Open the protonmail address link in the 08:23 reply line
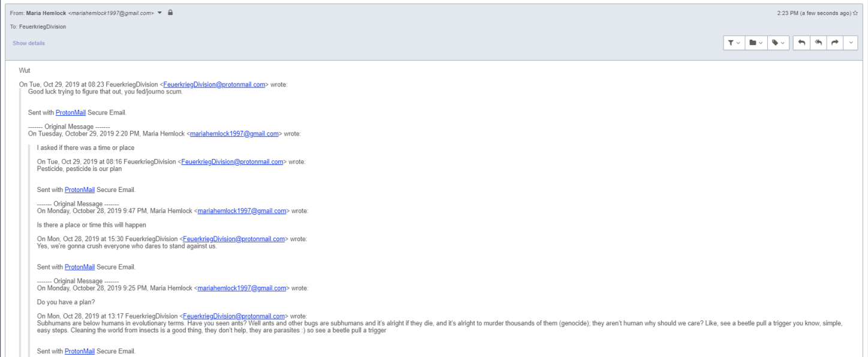This screenshot has height=357, width=868. click(213, 85)
